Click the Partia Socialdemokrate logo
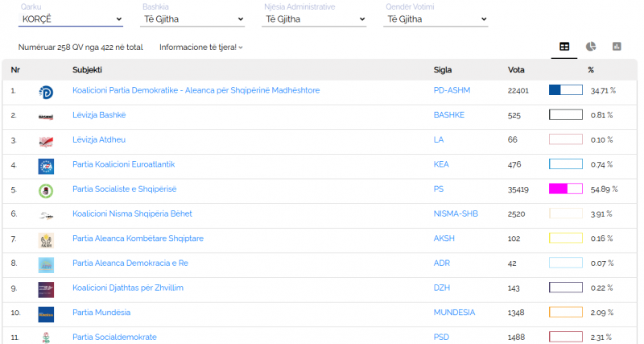This screenshot has height=344, width=644. point(46,338)
